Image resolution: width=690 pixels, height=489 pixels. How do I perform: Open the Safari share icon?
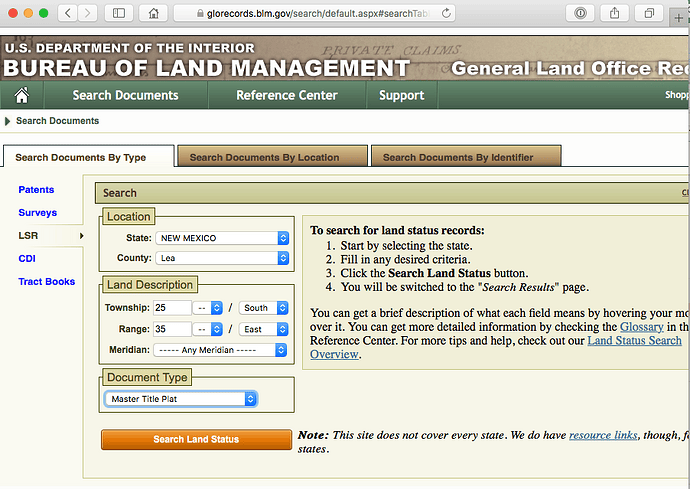click(x=614, y=13)
